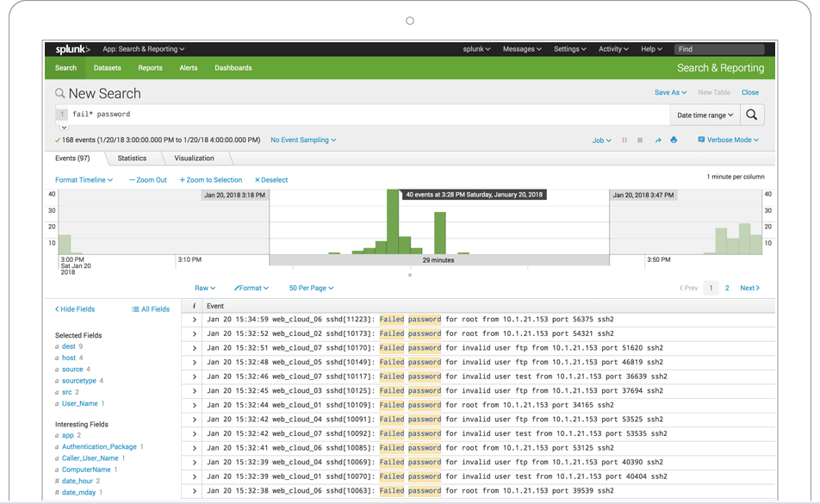The height and width of the screenshot is (504, 820).
Task: Open the Reports page
Action: coord(150,68)
